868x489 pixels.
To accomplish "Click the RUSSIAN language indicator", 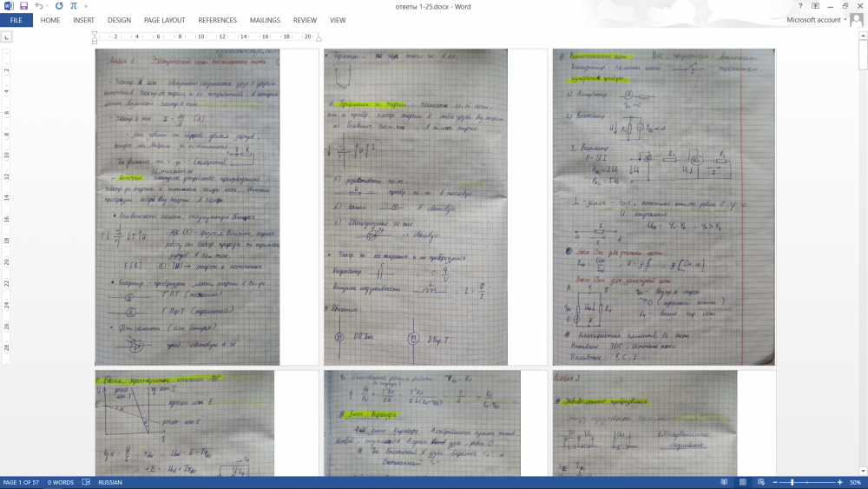I will [110, 482].
